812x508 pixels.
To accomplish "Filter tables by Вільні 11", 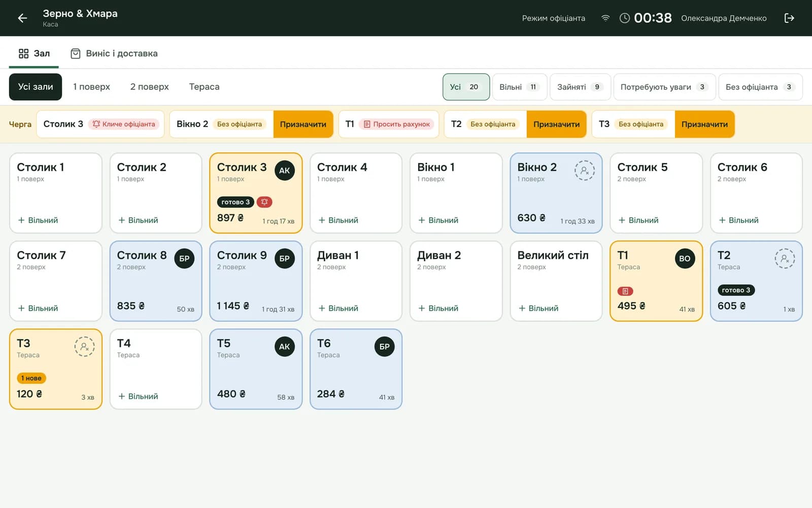I will click(x=520, y=87).
